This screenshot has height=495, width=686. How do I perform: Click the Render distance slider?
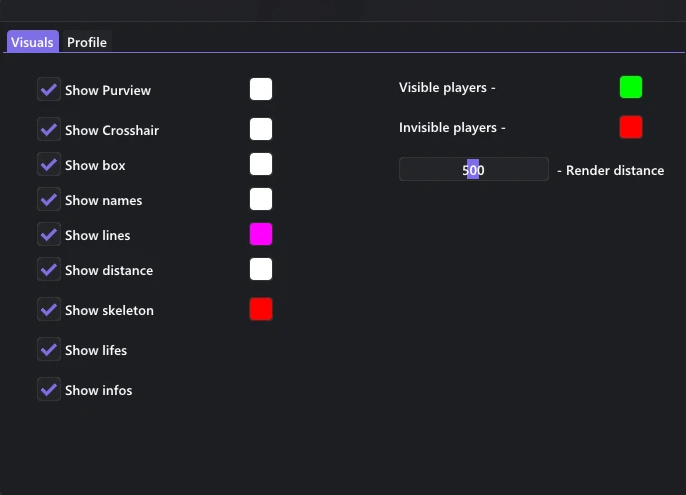[x=474, y=170]
